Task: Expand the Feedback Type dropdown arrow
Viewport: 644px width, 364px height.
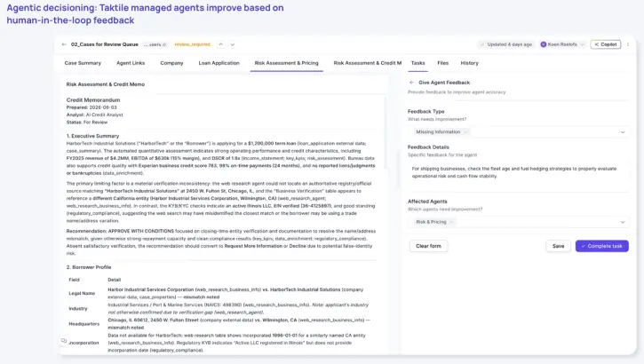Action: click(623, 132)
